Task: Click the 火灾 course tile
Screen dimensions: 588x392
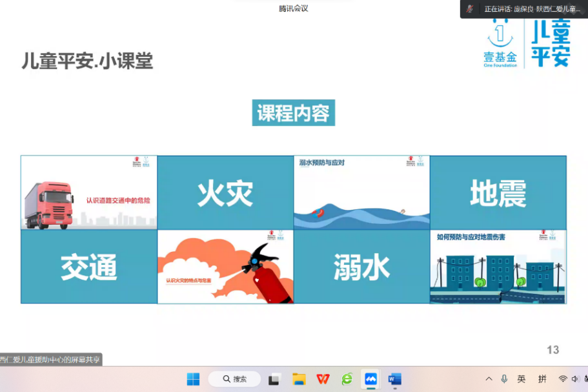Action: (x=225, y=193)
